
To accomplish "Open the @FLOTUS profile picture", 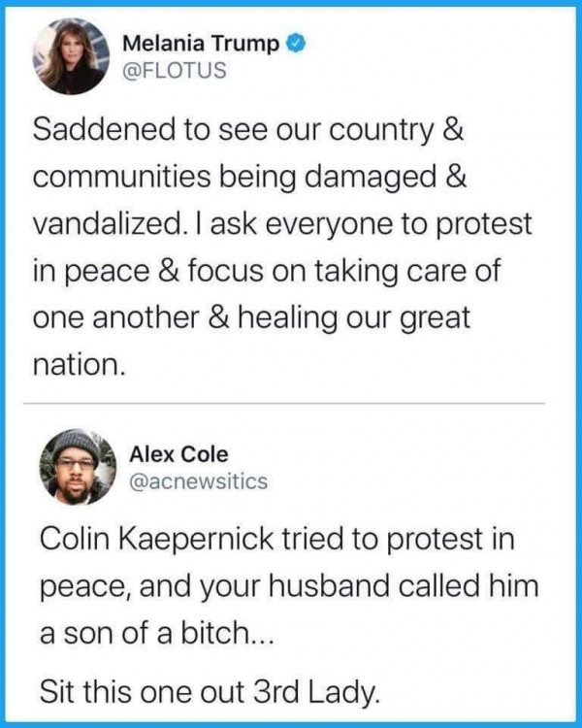I will coord(71,56).
